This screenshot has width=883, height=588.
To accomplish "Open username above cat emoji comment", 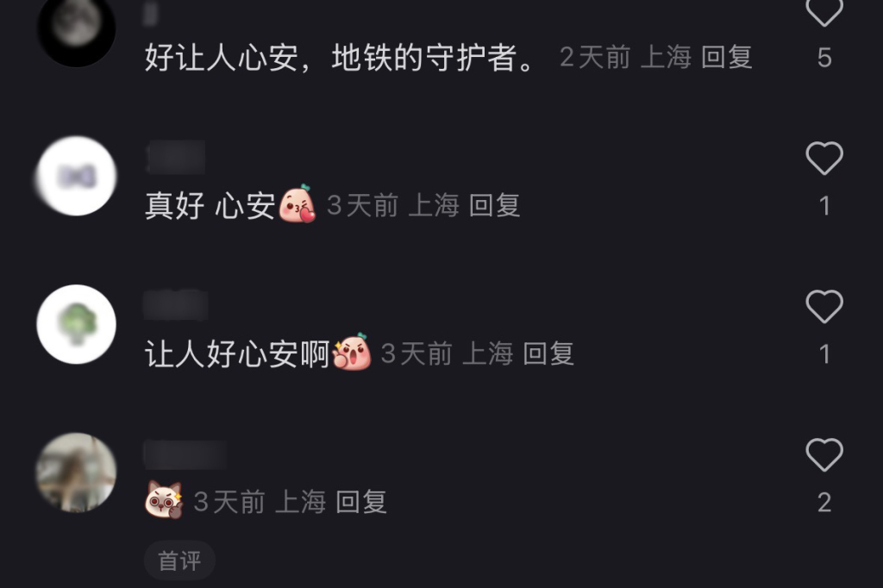I will tap(185, 454).
